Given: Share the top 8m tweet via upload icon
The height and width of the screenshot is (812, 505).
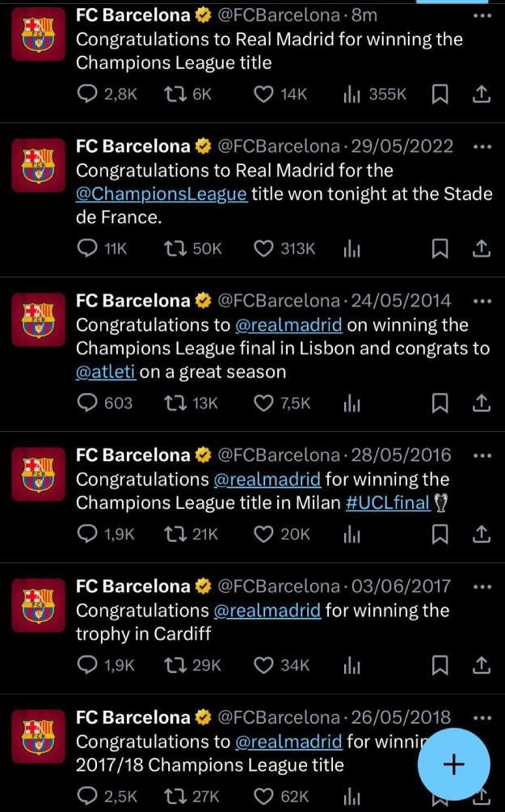Looking at the screenshot, I should (481, 94).
